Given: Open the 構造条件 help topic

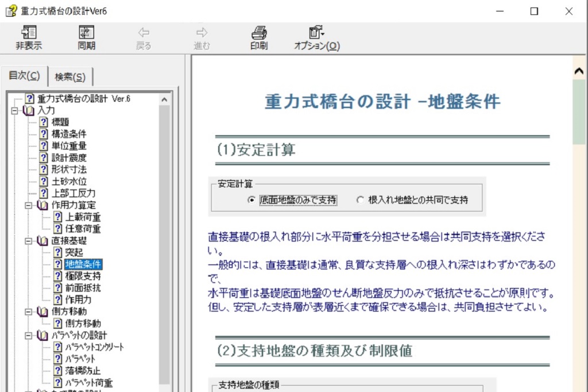Looking at the screenshot, I should click(69, 134).
